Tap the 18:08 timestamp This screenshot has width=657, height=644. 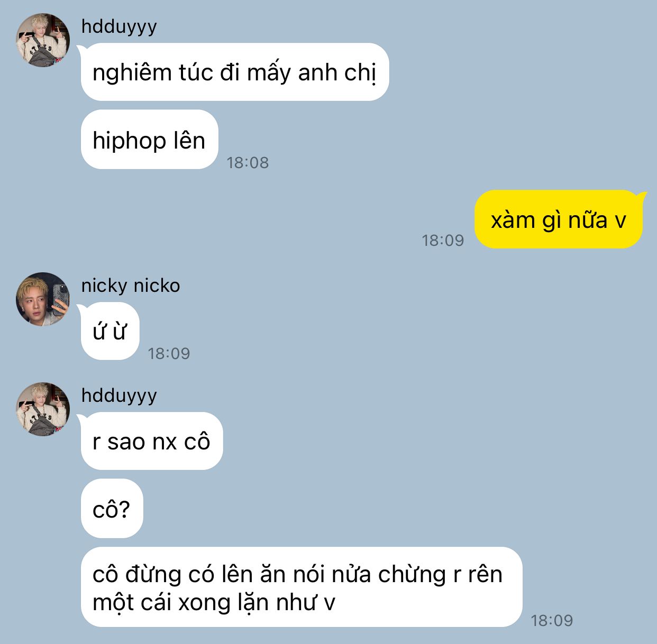[x=248, y=162]
